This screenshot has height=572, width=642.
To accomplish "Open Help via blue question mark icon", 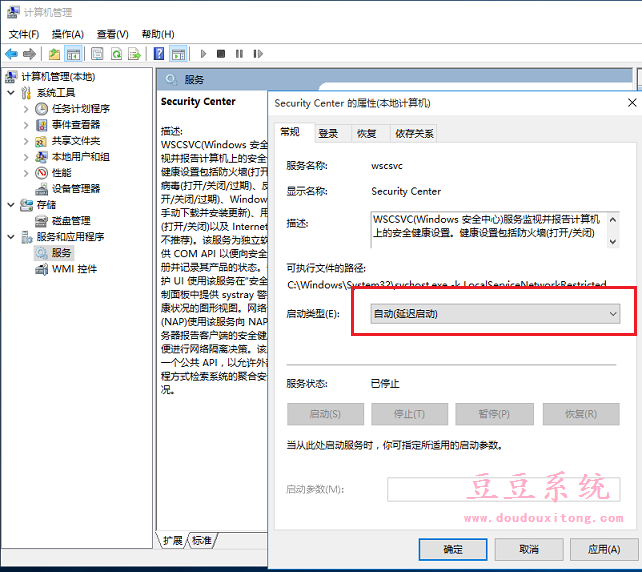I will (159, 54).
